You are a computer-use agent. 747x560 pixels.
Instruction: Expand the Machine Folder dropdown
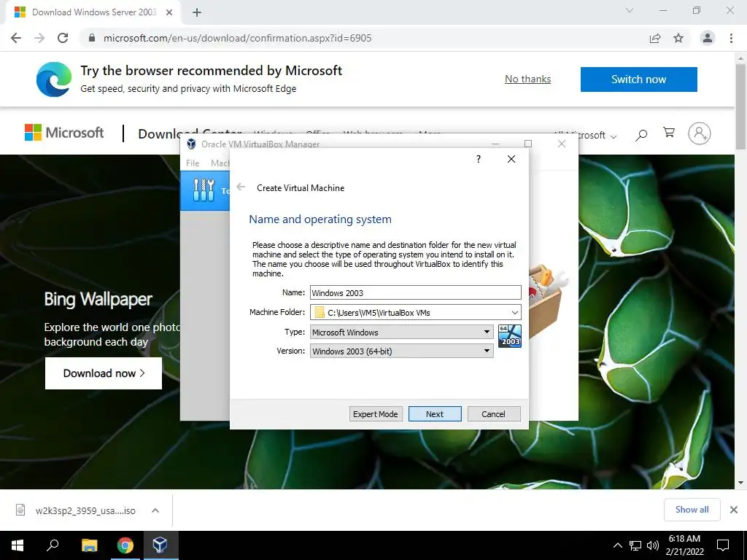(514, 312)
